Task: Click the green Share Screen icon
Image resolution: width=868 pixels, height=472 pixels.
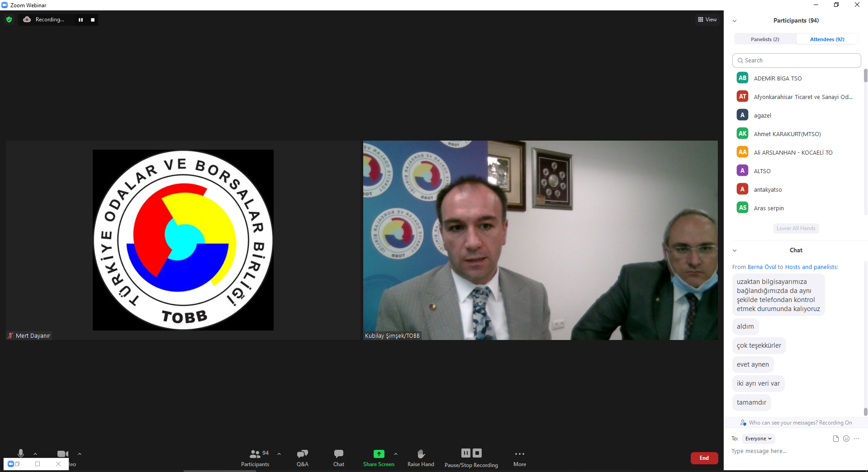Action: [x=379, y=454]
